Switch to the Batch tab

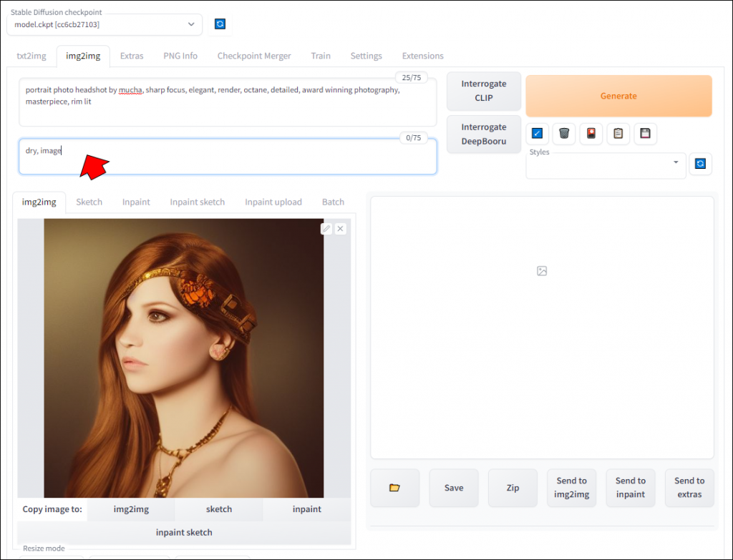tap(333, 202)
